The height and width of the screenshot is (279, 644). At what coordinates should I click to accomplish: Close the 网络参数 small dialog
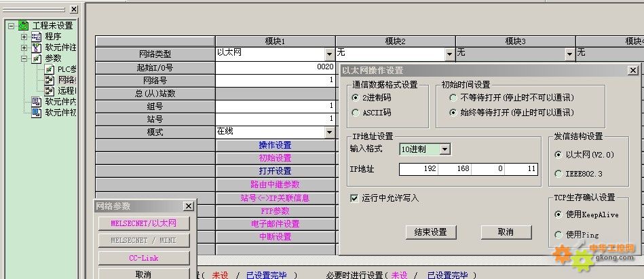pyautogui.click(x=188, y=206)
